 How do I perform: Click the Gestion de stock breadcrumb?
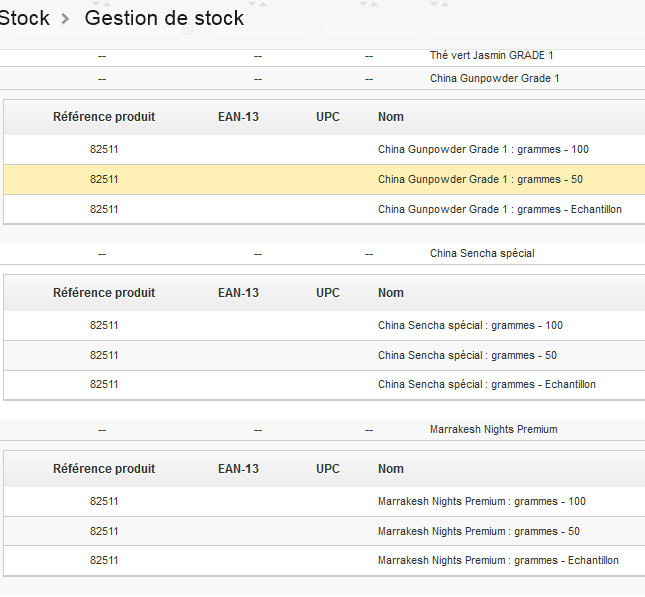[x=164, y=18]
